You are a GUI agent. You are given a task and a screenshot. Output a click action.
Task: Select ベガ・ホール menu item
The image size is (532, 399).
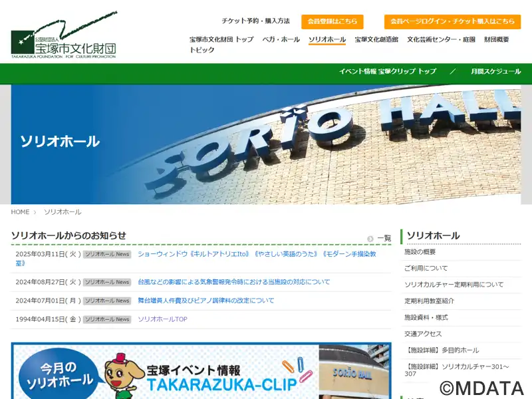(x=281, y=39)
